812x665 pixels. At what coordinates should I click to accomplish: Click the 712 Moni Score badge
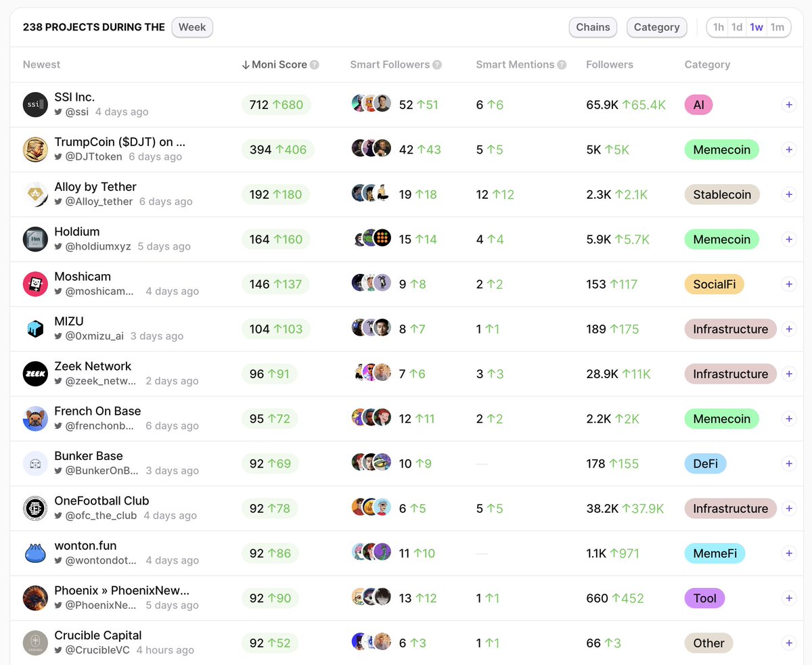click(276, 105)
